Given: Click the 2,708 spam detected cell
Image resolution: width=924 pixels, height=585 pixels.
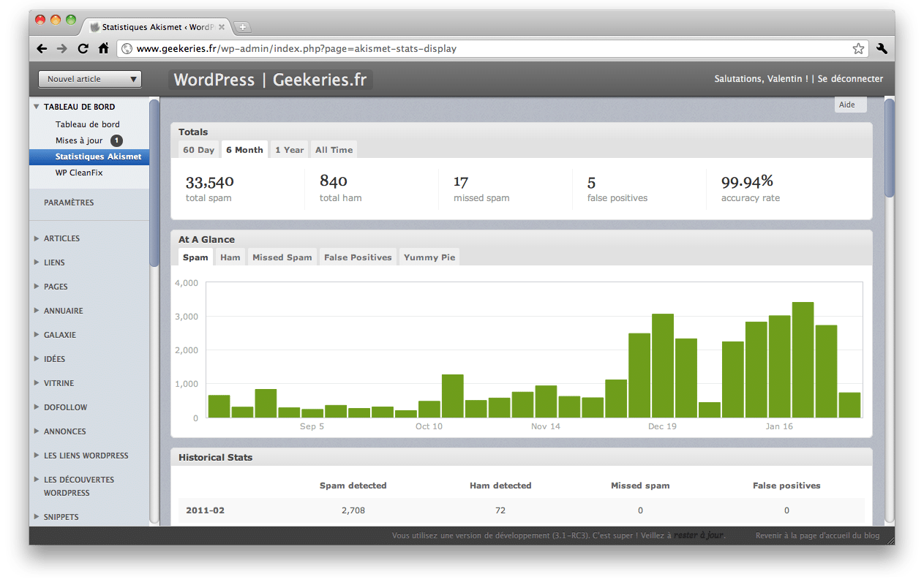Looking at the screenshot, I should (353, 510).
